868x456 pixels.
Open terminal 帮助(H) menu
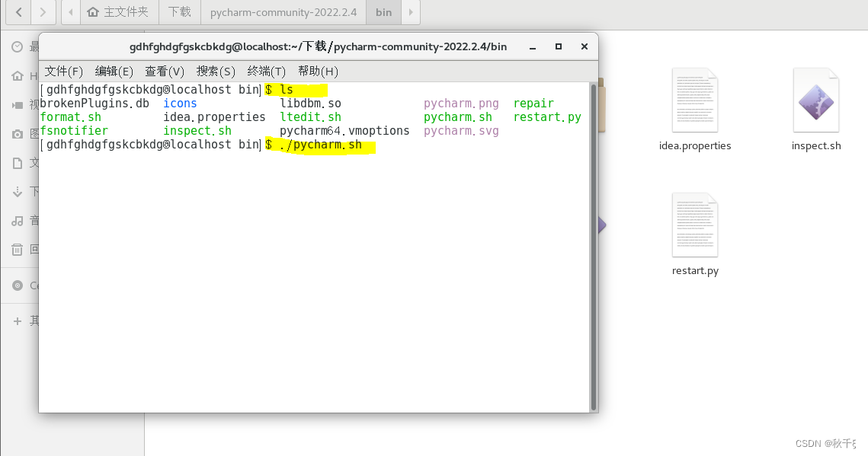(318, 72)
